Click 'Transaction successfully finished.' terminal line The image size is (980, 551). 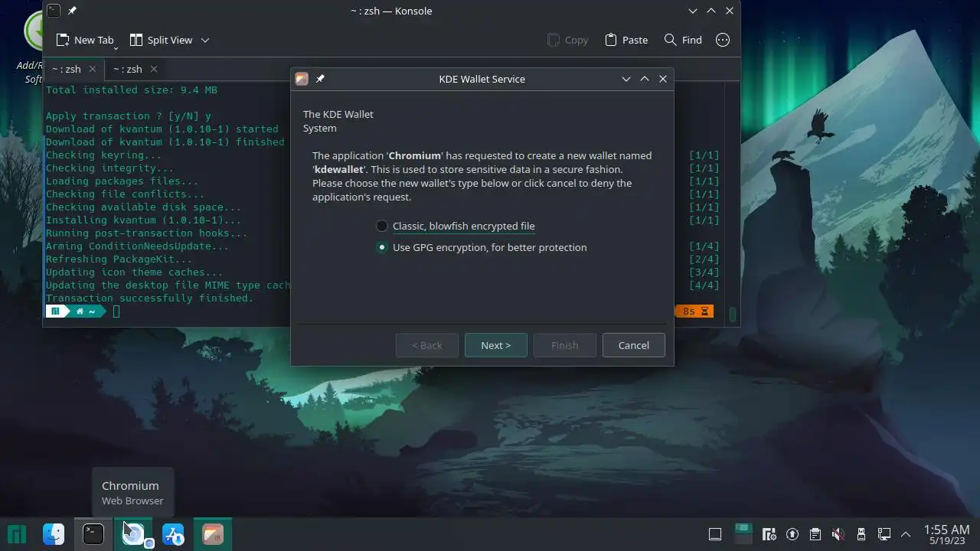[149, 298]
